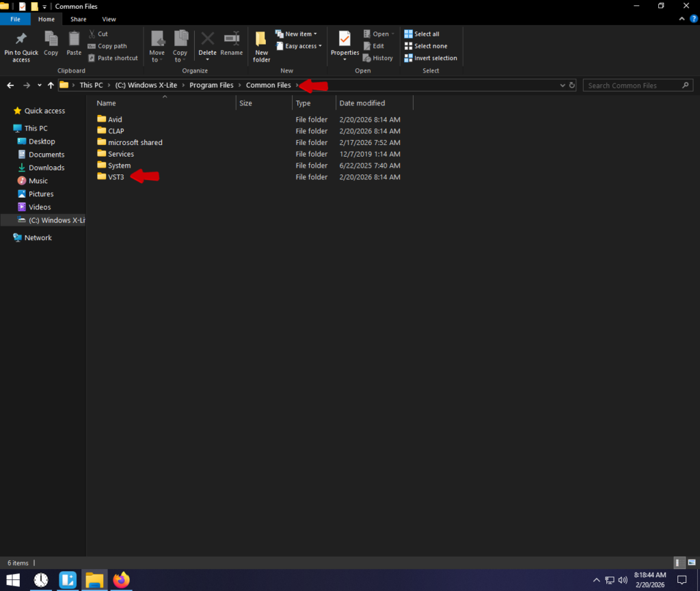Select the VST3 folder
The height and width of the screenshot is (591, 700).
pyautogui.click(x=116, y=177)
